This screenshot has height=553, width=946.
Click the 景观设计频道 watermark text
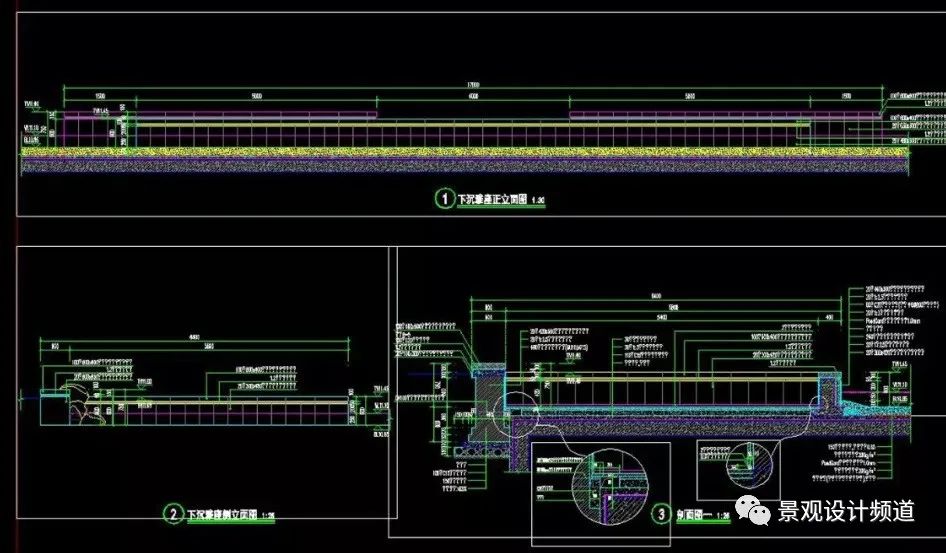[x=847, y=511]
